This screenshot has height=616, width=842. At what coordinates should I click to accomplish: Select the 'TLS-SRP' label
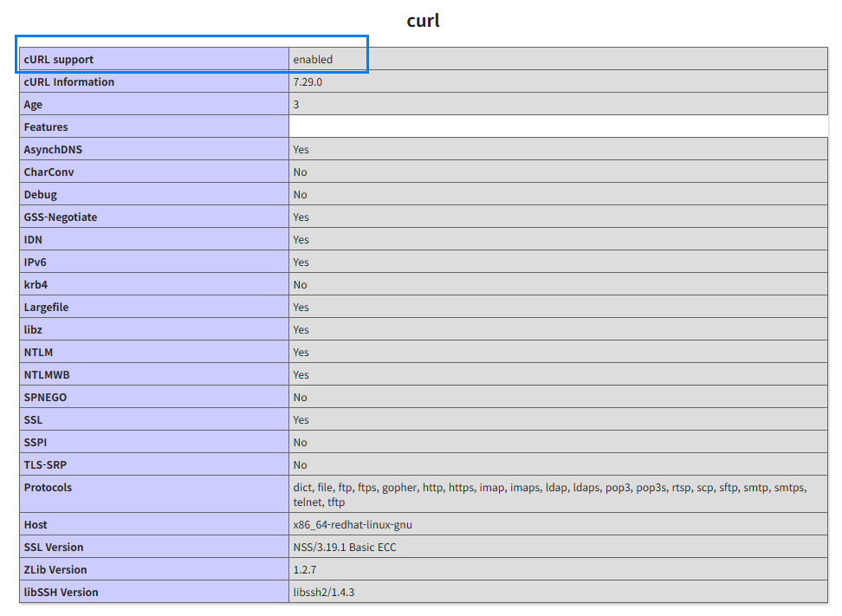(x=45, y=465)
